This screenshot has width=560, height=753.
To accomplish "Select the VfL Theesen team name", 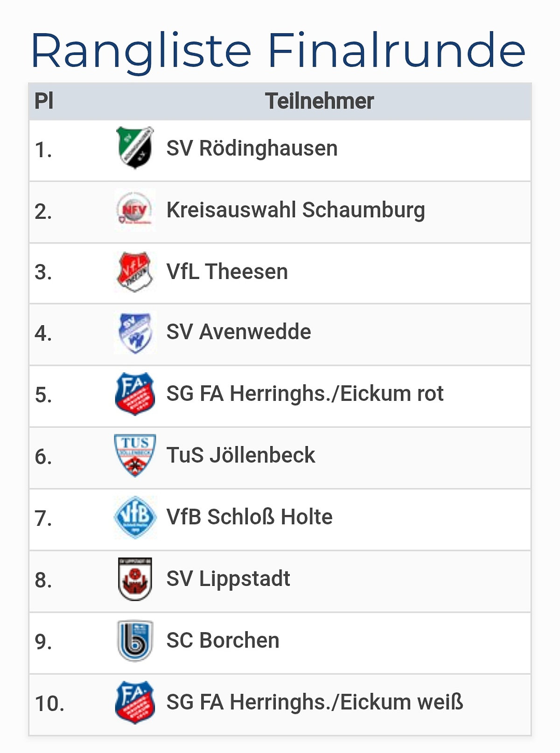I will pyautogui.click(x=227, y=272).
